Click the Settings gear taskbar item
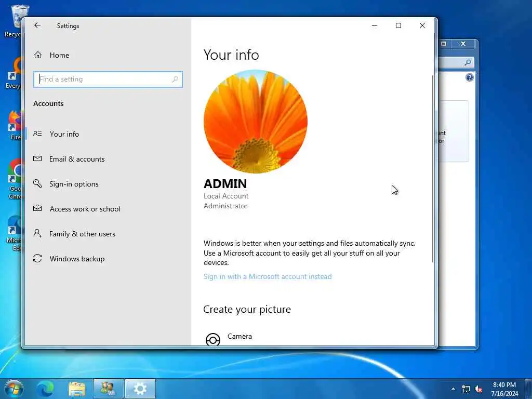This screenshot has width=532, height=399. (140, 389)
